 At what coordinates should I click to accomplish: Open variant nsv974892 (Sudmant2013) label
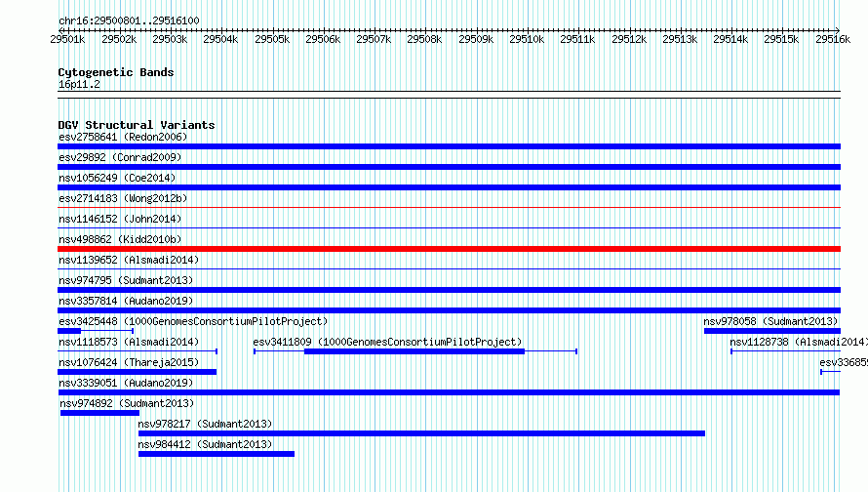(128, 403)
